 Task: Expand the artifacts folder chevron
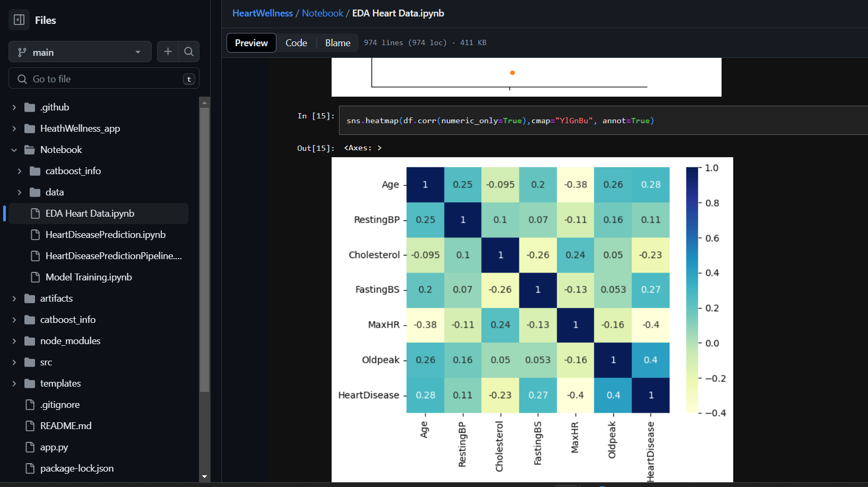point(14,298)
